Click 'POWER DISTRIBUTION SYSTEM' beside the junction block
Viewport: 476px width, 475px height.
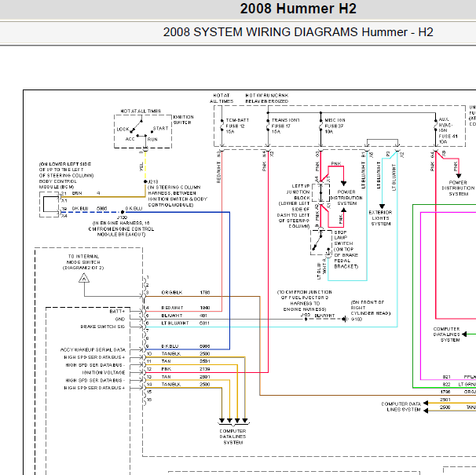click(346, 198)
